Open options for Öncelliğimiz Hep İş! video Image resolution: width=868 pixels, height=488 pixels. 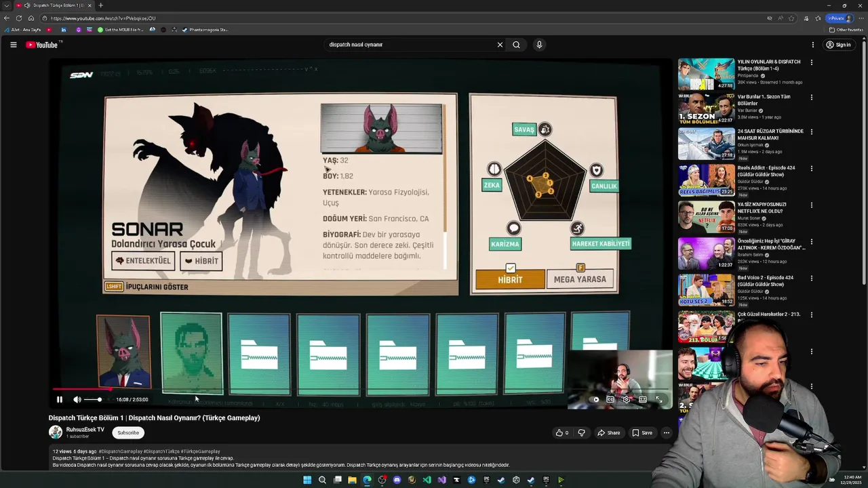tap(811, 241)
